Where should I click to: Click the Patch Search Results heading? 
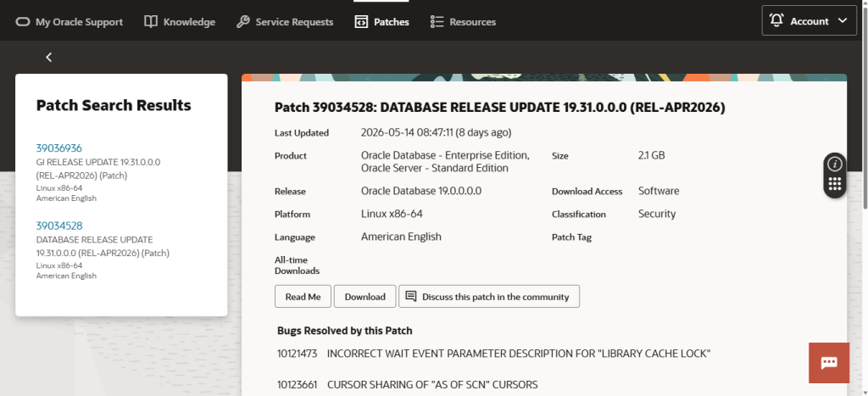pos(114,105)
